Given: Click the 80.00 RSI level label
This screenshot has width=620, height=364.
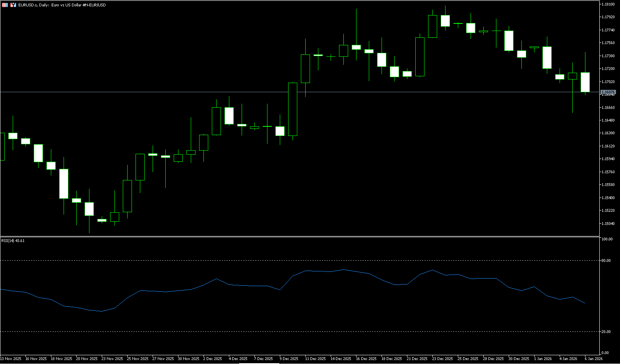Looking at the screenshot, I should tap(606, 261).
